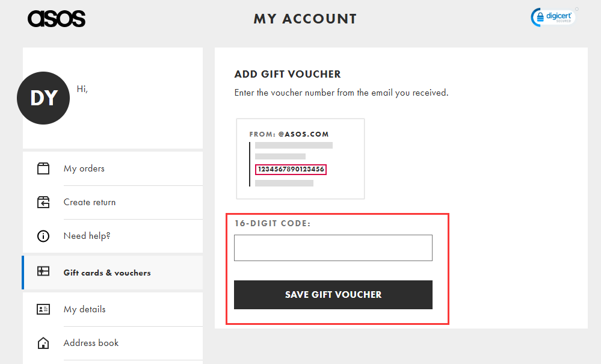Click the example code 1234567890123456

291,170
